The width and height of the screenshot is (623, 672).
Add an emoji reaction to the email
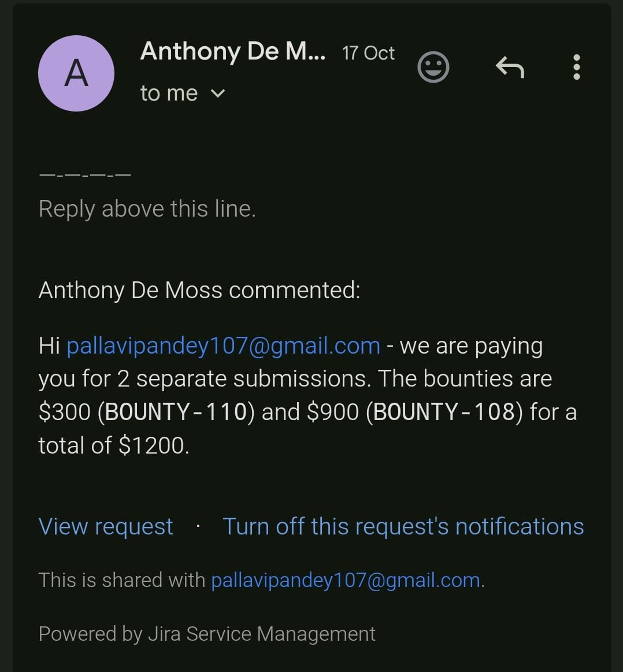pos(433,67)
